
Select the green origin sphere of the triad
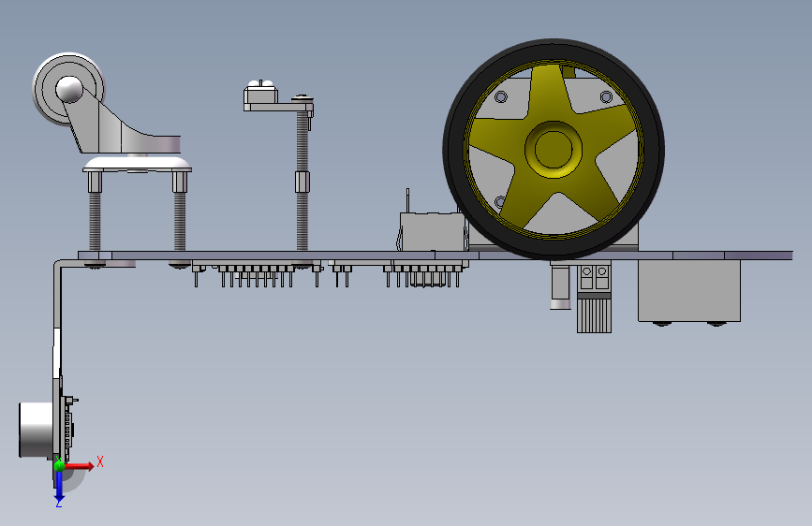tap(59, 465)
